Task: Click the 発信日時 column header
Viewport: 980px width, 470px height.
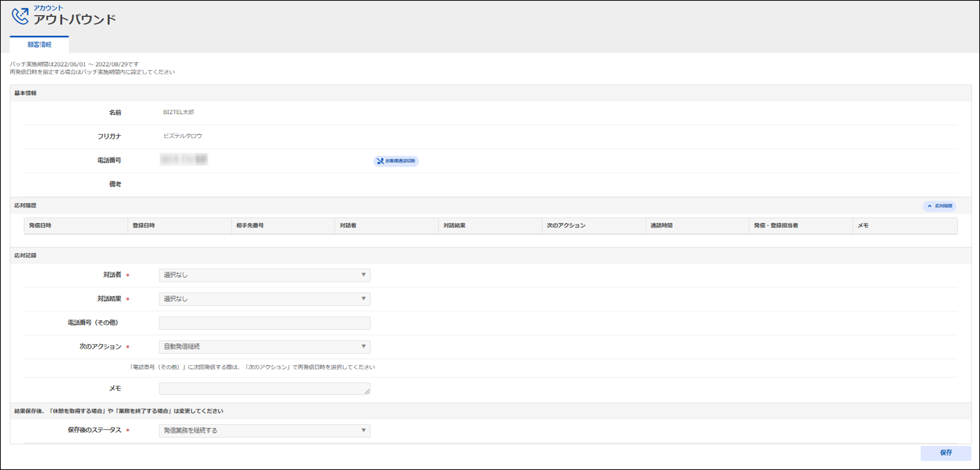Action: 40,225
